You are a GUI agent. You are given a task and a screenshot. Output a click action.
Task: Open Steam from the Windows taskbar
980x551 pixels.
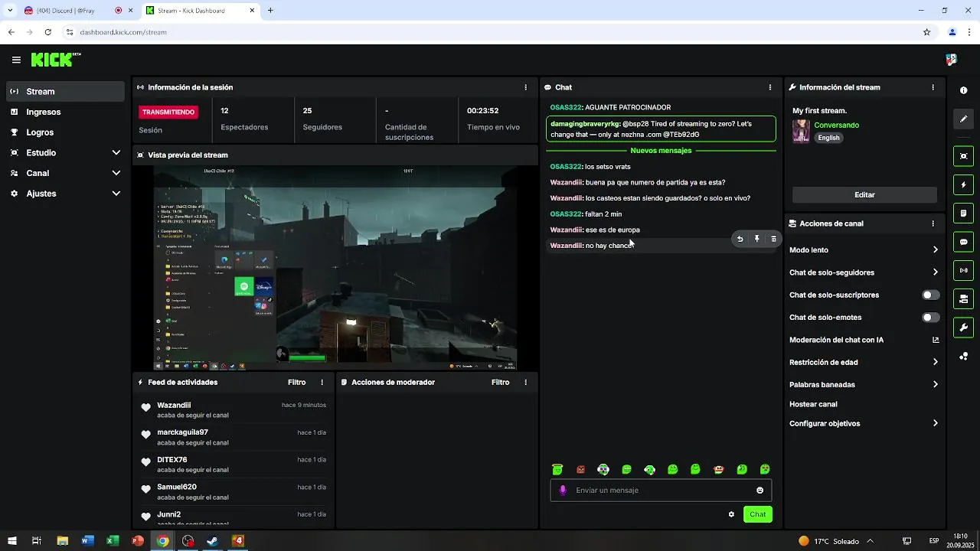pyautogui.click(x=213, y=541)
